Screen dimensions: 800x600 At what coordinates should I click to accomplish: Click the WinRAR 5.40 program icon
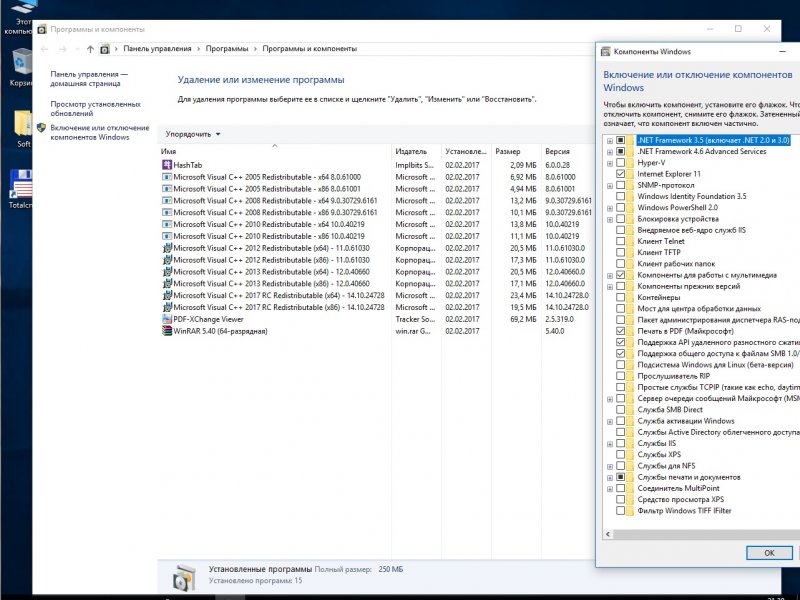(x=167, y=331)
